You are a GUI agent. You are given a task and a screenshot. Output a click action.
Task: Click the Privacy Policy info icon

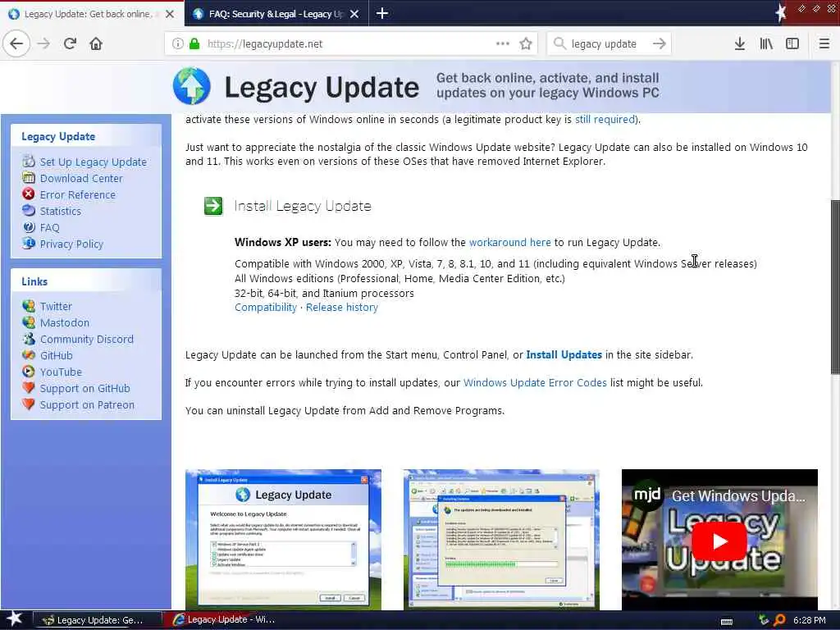coord(29,243)
